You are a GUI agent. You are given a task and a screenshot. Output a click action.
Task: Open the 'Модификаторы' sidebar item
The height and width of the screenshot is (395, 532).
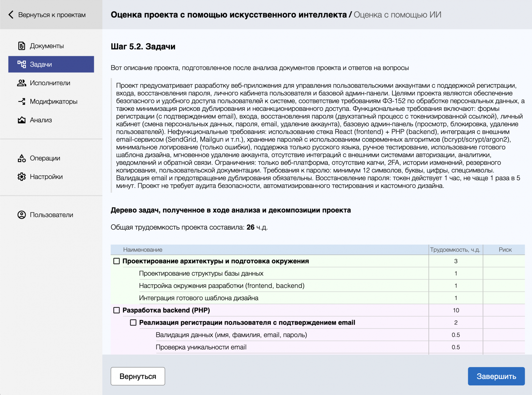pyautogui.click(x=54, y=101)
